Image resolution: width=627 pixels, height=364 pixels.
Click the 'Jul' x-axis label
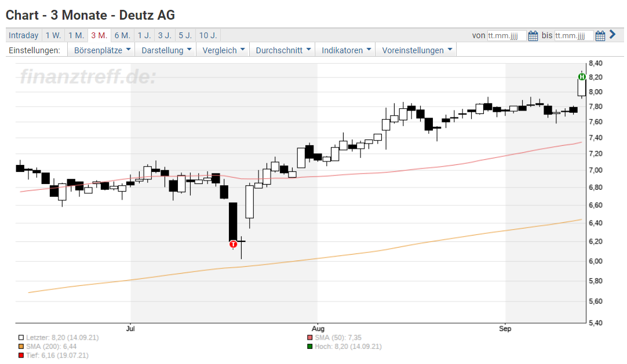130,329
